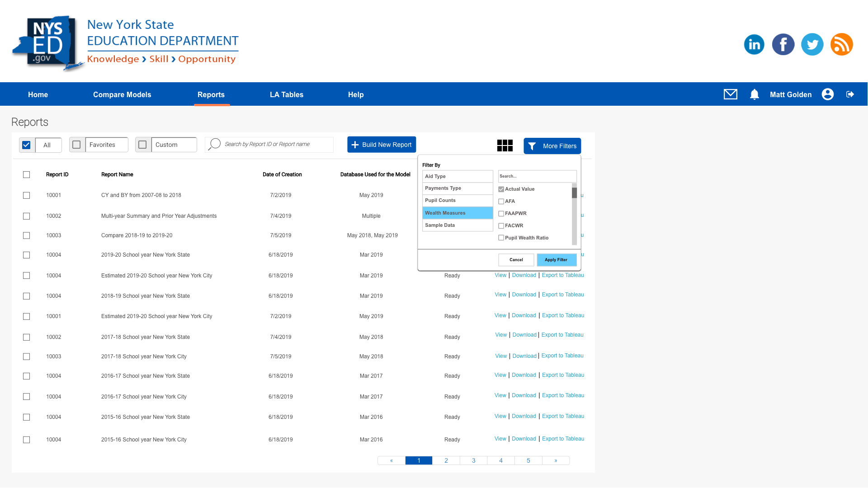Click the filter list scrollbar thumb
The image size is (868, 488).
tap(574, 193)
